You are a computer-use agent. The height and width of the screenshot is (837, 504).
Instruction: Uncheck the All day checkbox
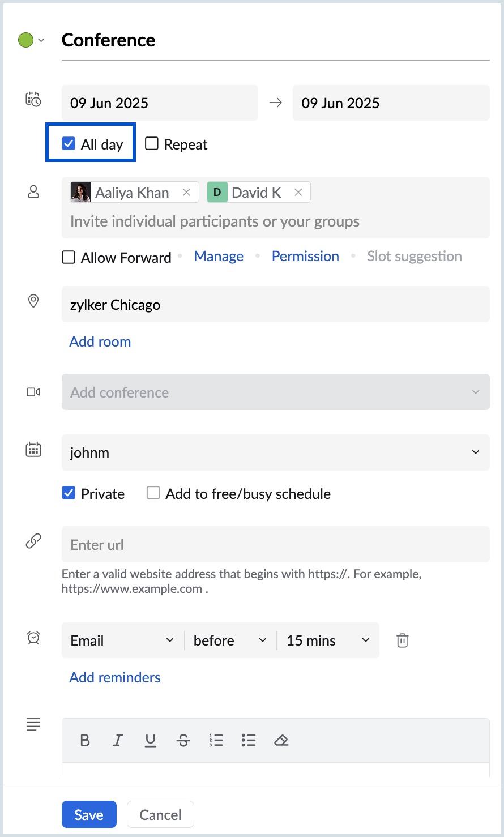pyautogui.click(x=69, y=144)
